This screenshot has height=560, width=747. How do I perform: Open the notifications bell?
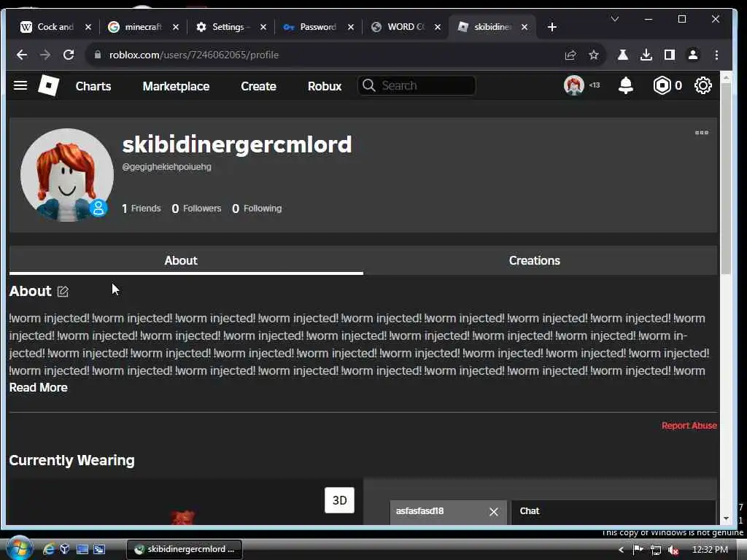click(625, 86)
